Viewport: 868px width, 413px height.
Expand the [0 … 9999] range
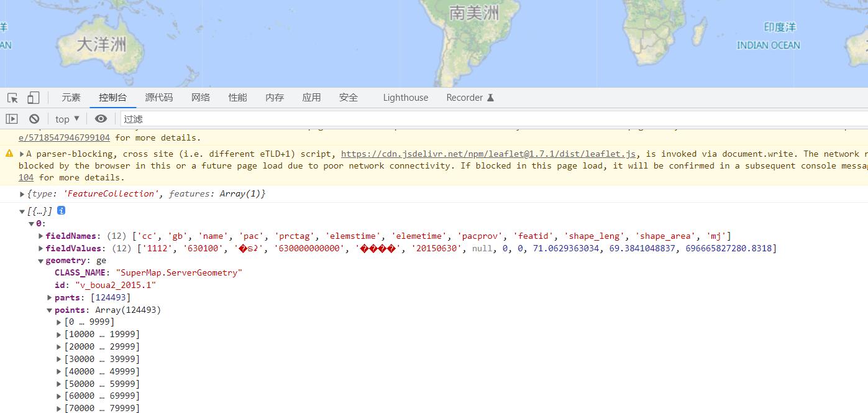click(59, 322)
